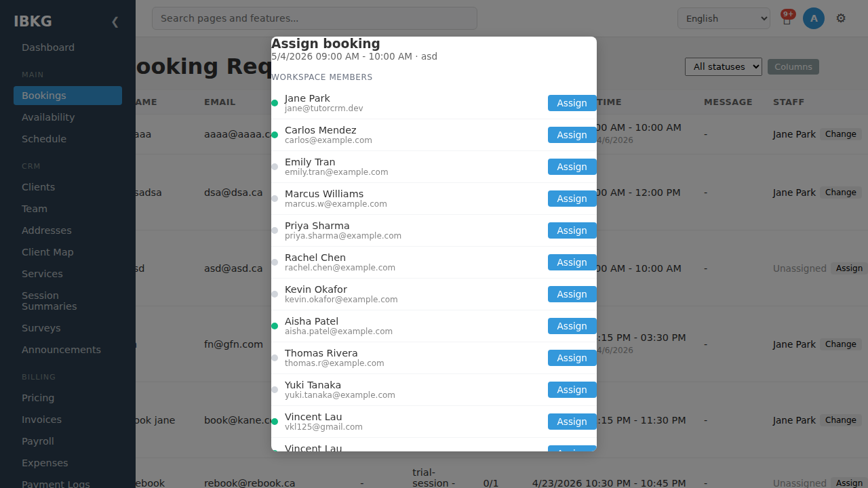
Task: Go to Dashboard in the sidebar
Action: pos(68,47)
